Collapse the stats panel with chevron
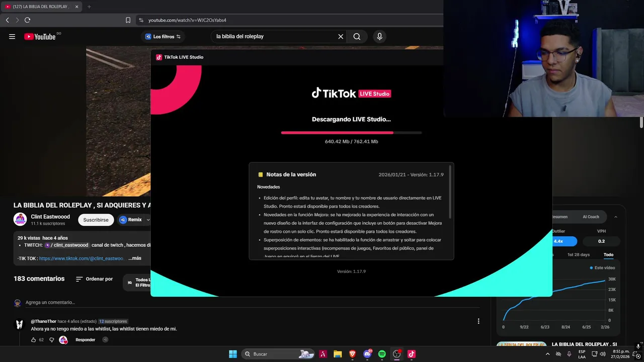The height and width of the screenshot is (362, 644). (x=616, y=217)
